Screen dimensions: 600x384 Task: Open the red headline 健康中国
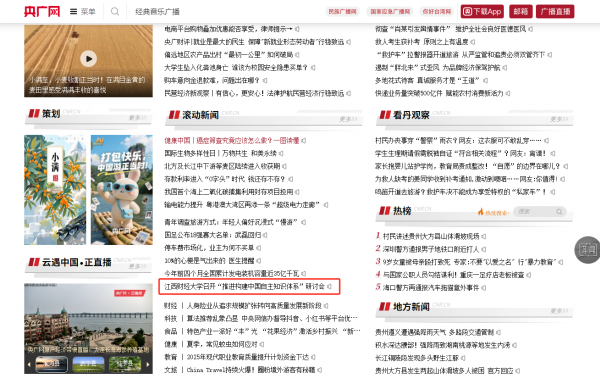coord(232,140)
